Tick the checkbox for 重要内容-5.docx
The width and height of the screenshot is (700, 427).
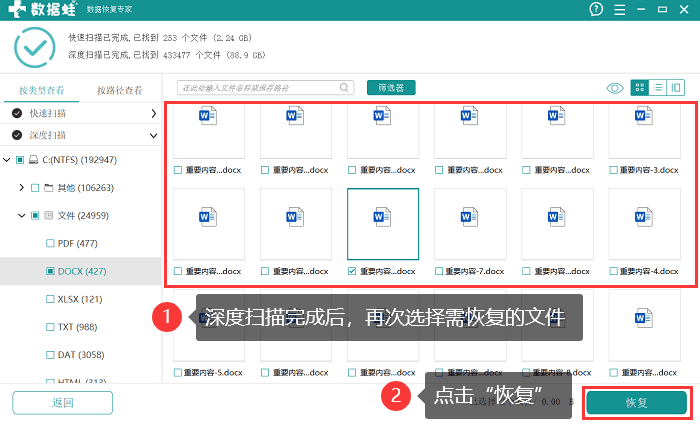(178, 373)
